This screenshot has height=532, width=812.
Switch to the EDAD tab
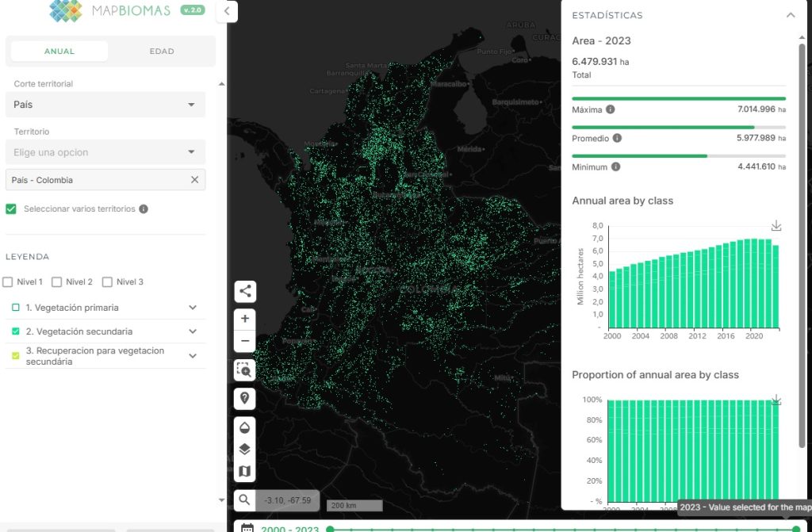pos(162,52)
